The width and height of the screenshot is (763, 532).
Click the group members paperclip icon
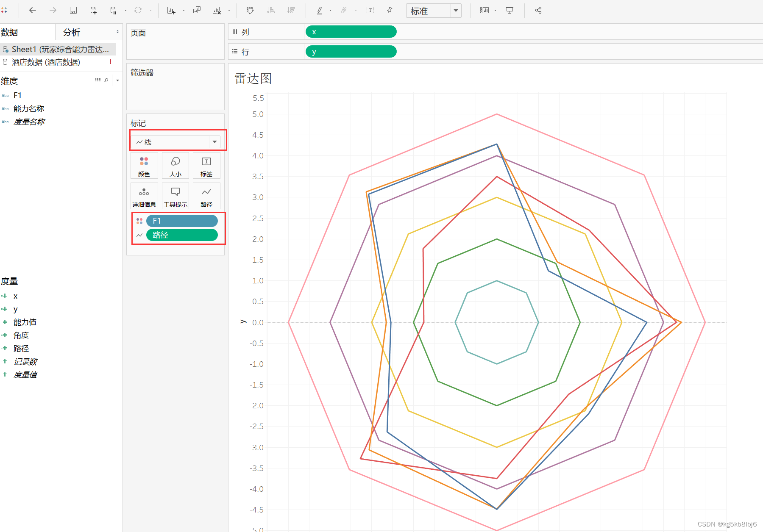click(344, 10)
